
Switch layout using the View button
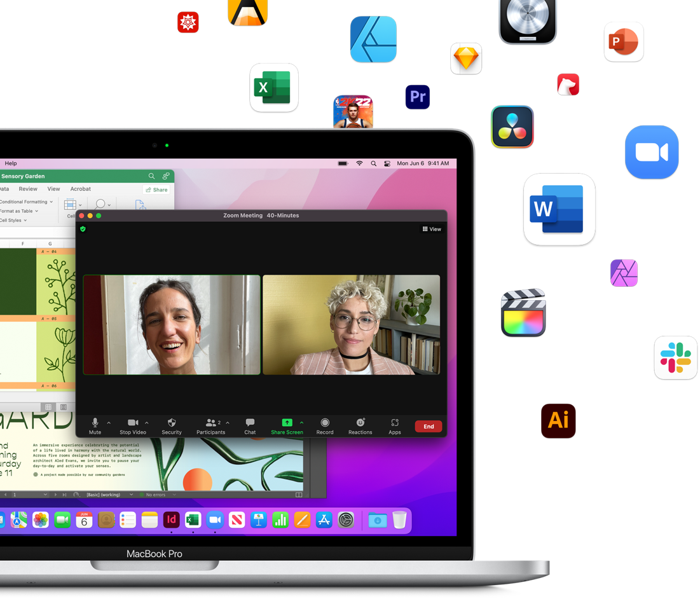point(432,229)
